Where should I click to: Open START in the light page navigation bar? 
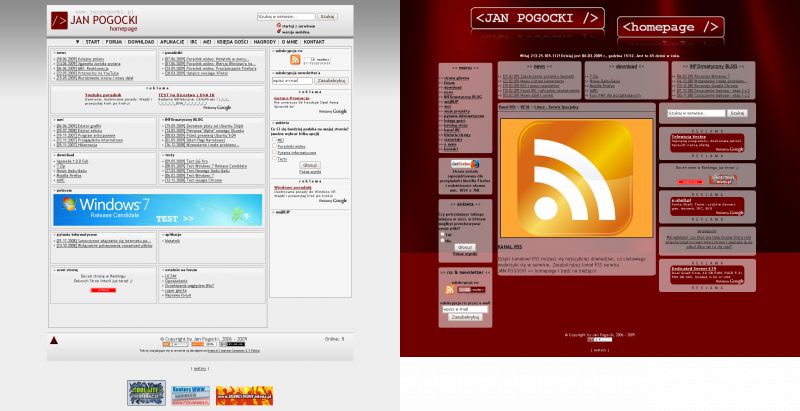92,42
